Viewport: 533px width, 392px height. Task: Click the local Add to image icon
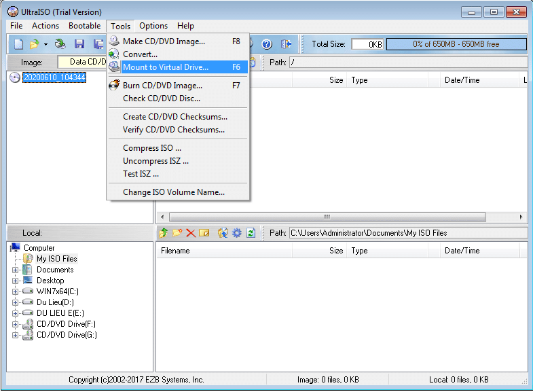point(223,233)
